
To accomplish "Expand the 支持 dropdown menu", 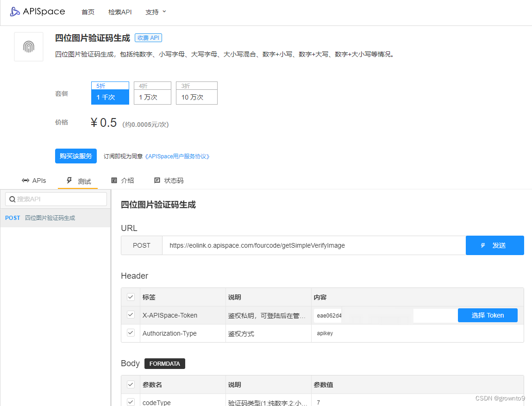I will tap(156, 12).
